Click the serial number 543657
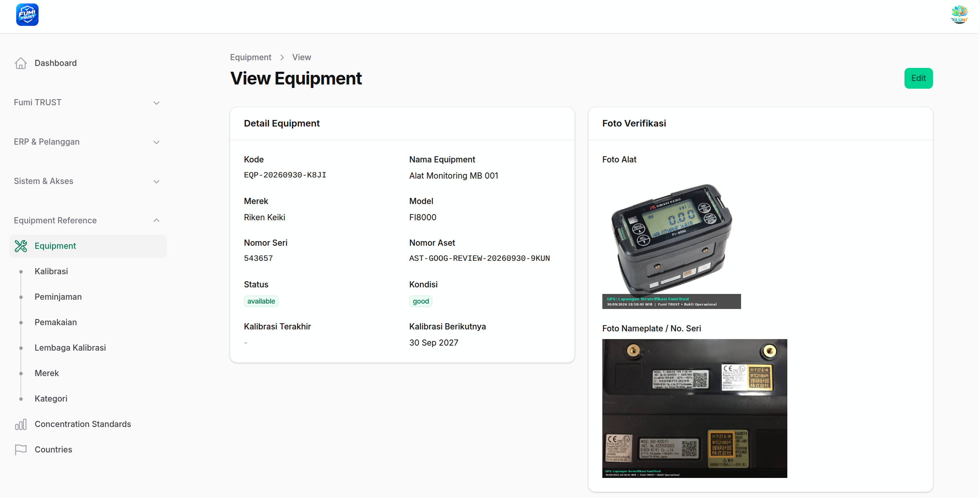Screen dimensions: 980x498 click(x=258, y=258)
